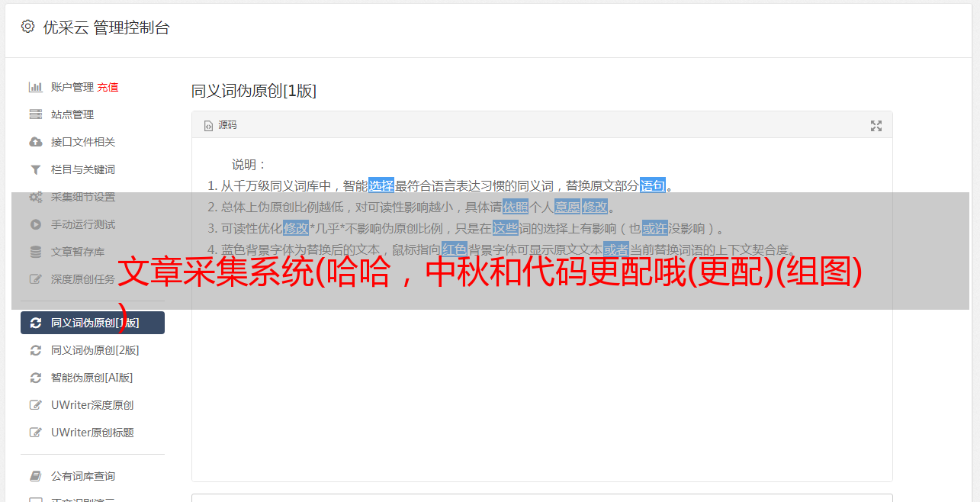
Task: Toggle fullscreen with the expand icon in editor
Action: [x=876, y=126]
